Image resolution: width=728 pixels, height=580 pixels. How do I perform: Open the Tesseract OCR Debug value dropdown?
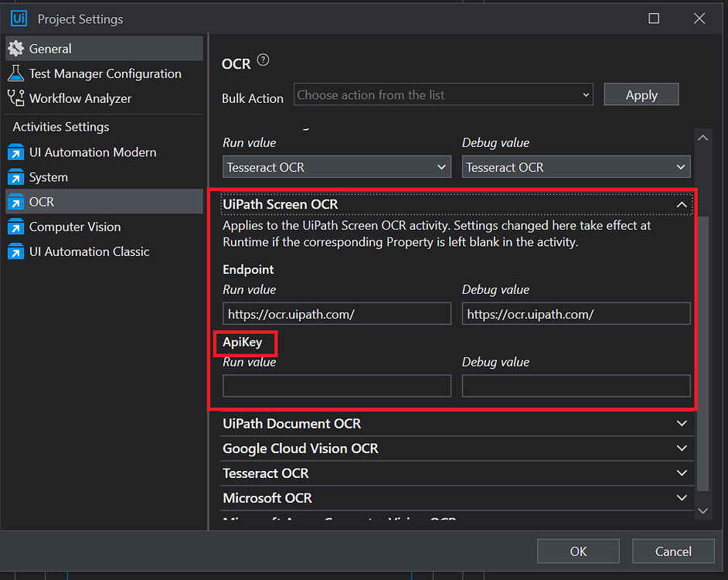click(x=576, y=167)
